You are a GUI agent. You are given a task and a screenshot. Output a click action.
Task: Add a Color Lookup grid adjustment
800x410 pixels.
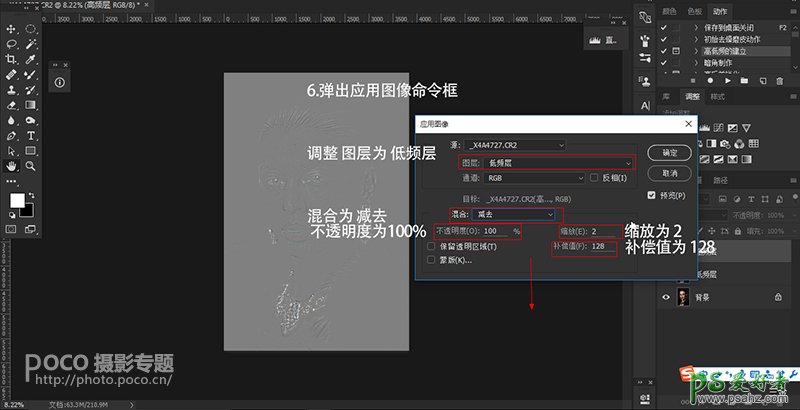(753, 144)
